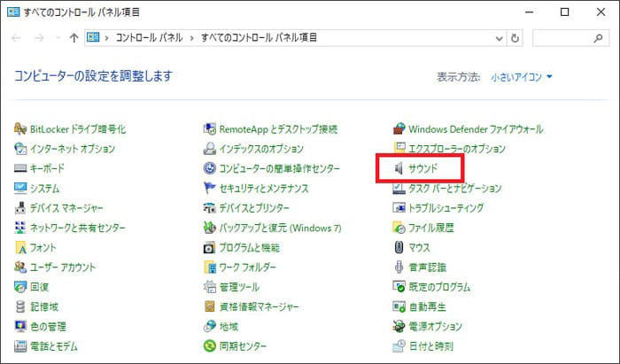Open タスク バーとナビゲーション link
The width and height of the screenshot is (620, 364).
coord(454,189)
